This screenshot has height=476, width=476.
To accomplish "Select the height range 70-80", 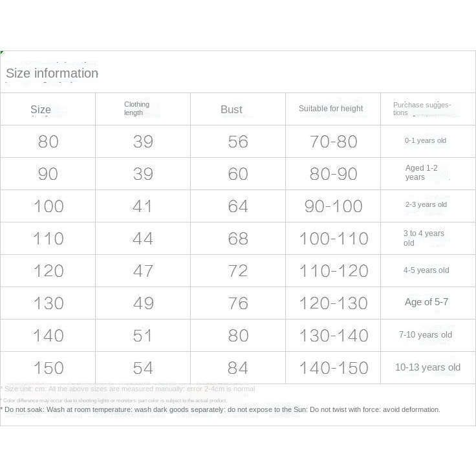I will coord(334,142).
